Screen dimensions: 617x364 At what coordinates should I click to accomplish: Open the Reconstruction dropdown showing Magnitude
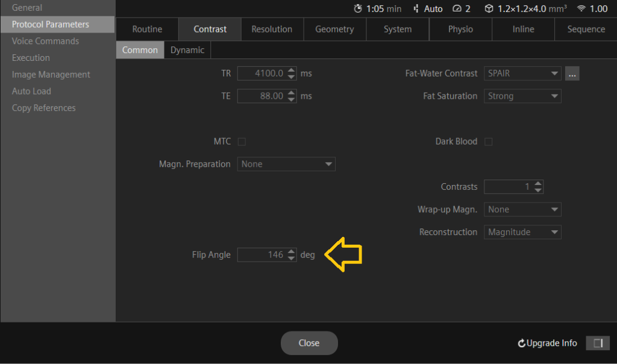coord(522,232)
